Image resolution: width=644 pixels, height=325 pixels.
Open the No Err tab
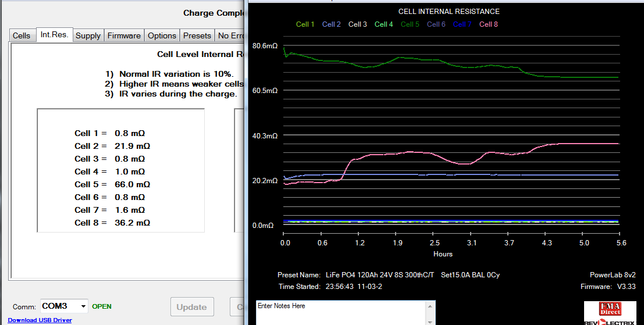pyautogui.click(x=230, y=35)
